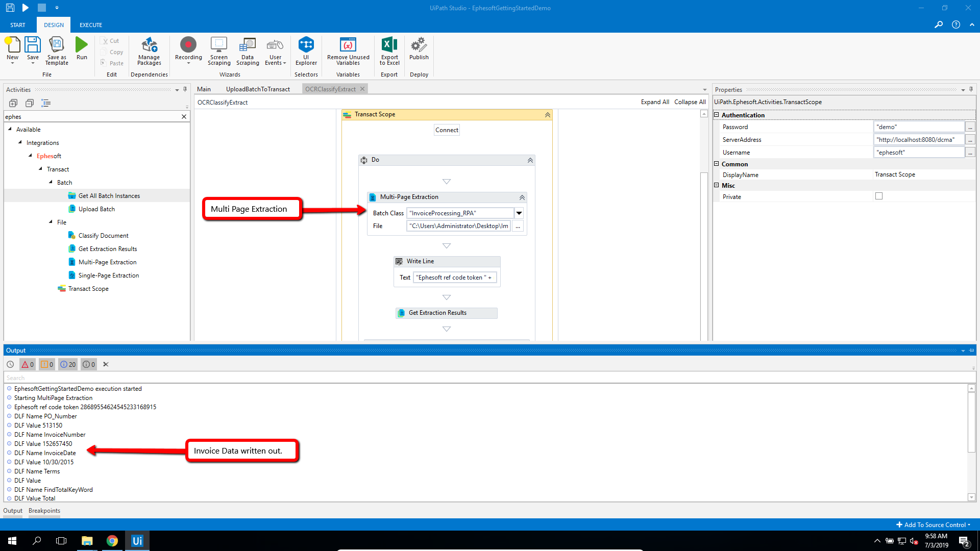
Task: Collapse the Transact Scope activity
Action: 548,115
